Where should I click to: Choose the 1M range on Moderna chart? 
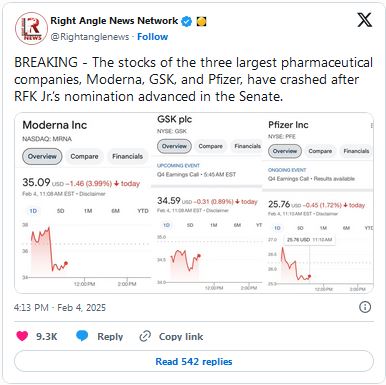tap(88, 211)
